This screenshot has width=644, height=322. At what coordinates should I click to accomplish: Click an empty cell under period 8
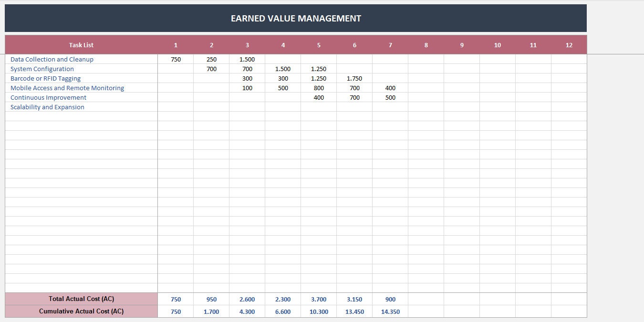tap(426, 88)
